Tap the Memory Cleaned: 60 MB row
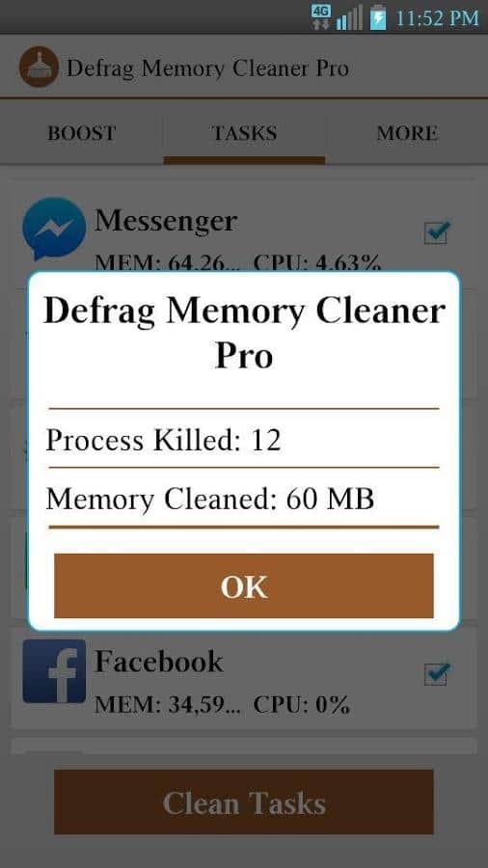The width and height of the screenshot is (488, 868). (x=244, y=499)
